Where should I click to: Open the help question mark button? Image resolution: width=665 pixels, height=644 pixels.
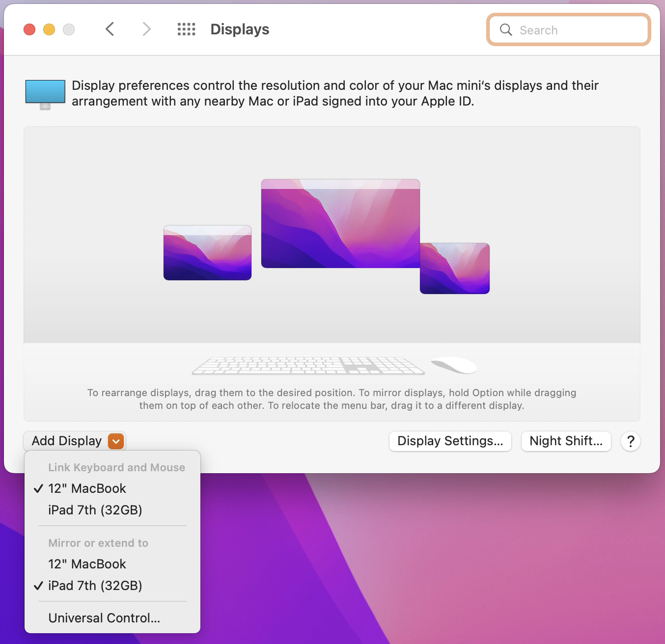point(631,441)
